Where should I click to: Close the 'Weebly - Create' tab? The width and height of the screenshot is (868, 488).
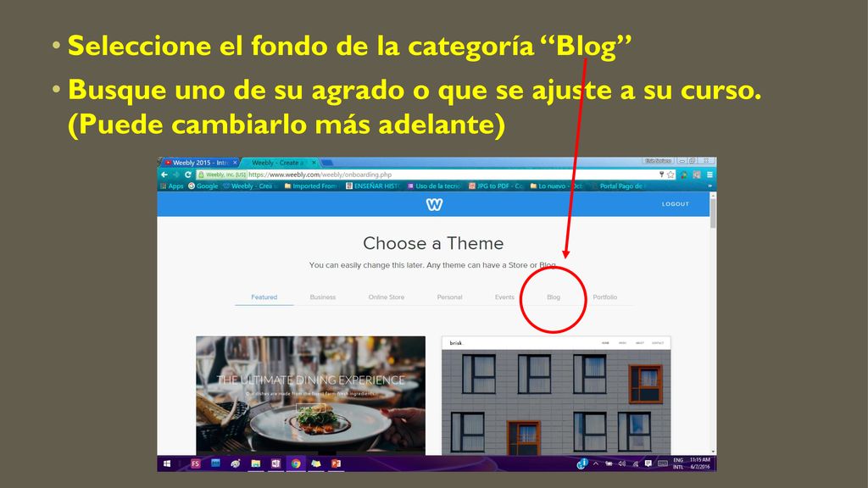click(x=314, y=163)
